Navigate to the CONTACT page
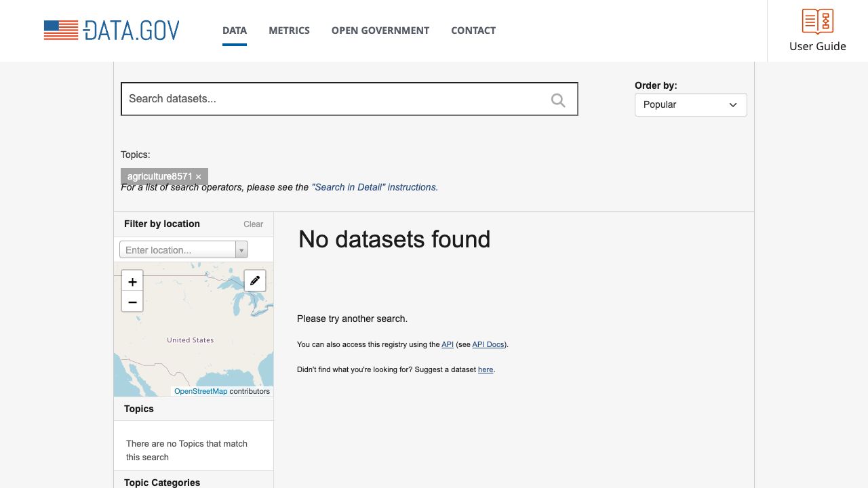Viewport: 868px width, 488px height. (x=473, y=30)
